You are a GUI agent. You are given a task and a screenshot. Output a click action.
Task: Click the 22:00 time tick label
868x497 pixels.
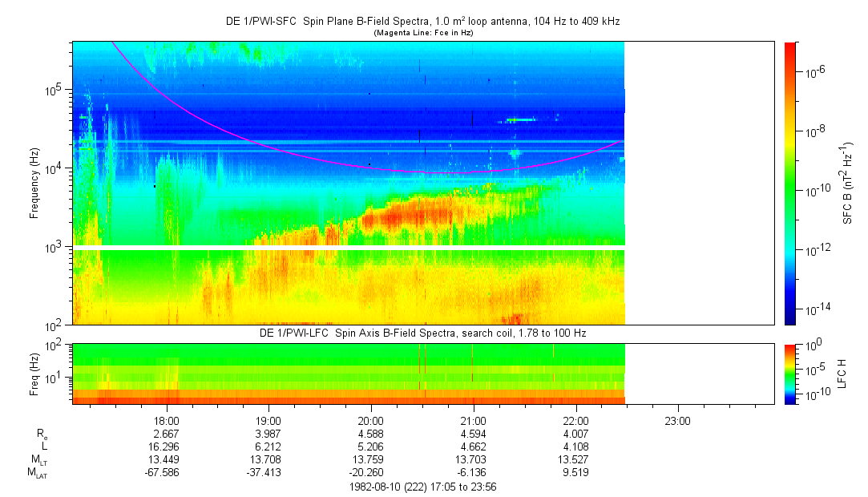pyautogui.click(x=575, y=420)
